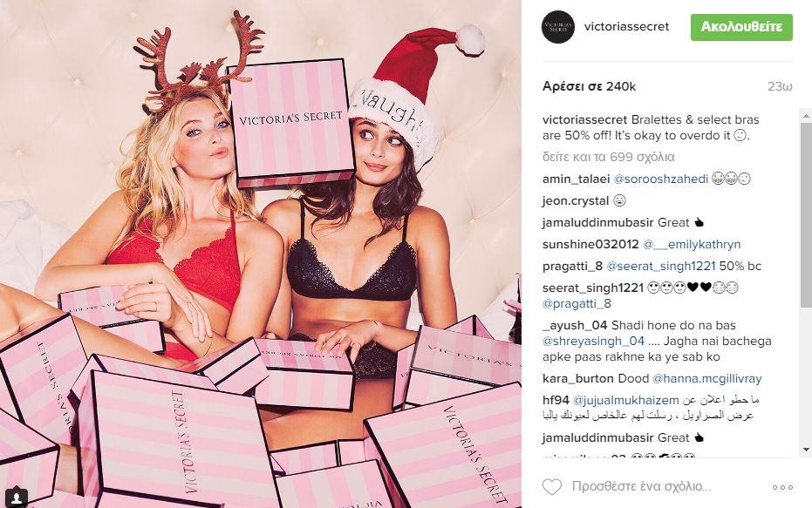Click in the Προσθέστε ένα σχόλιο comment field

click(641, 486)
